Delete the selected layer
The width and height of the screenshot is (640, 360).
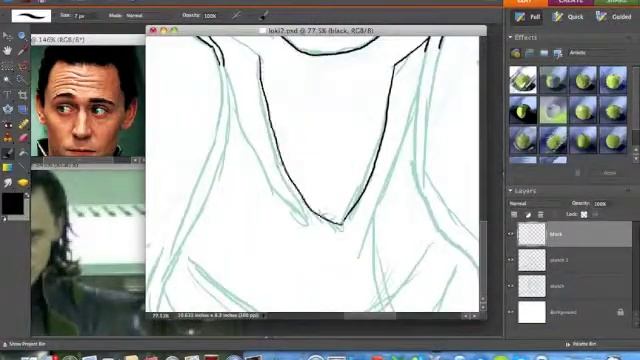coord(540,215)
